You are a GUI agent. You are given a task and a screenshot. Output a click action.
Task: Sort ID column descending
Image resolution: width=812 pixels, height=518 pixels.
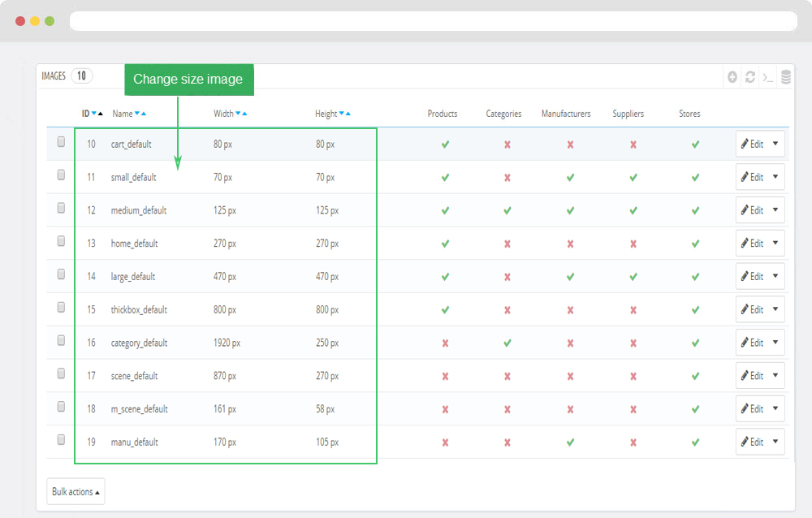[x=93, y=114]
